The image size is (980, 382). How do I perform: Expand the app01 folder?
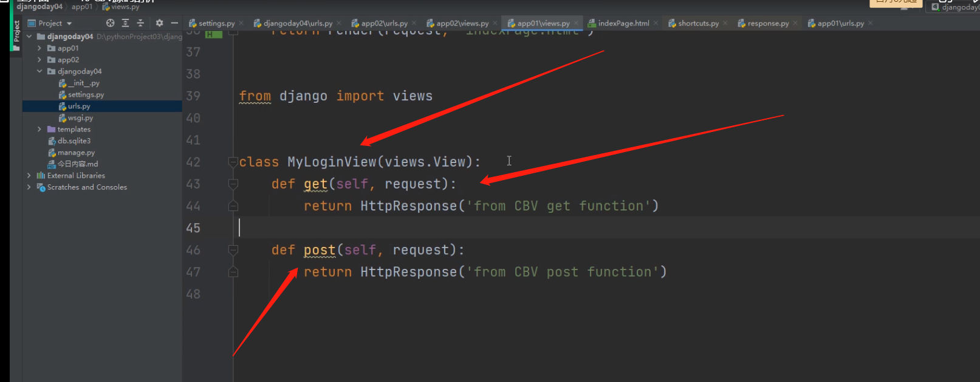[39, 48]
